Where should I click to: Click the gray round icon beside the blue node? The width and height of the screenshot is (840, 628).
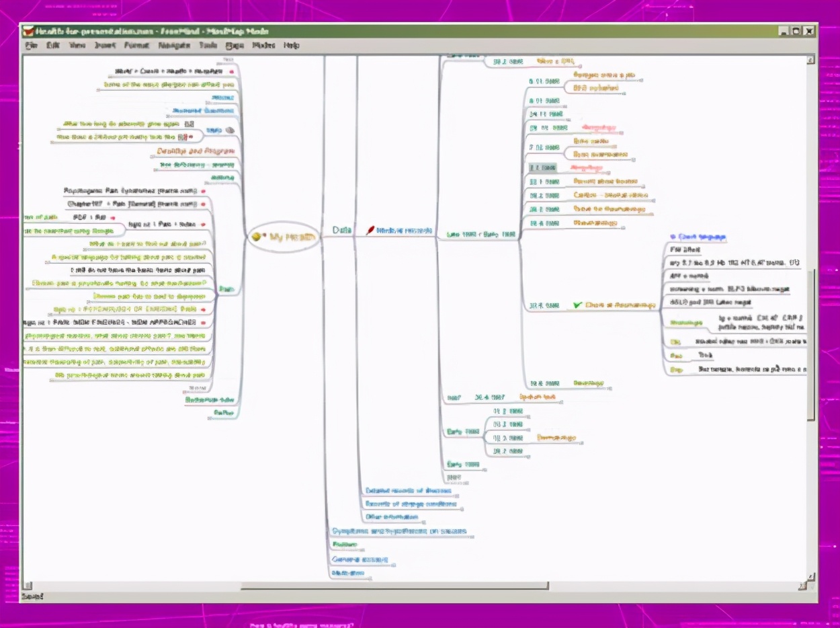(x=230, y=130)
